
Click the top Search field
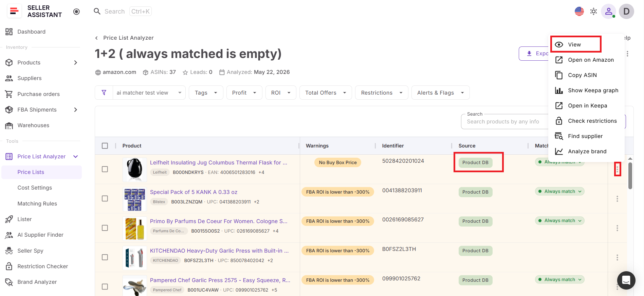pyautogui.click(x=123, y=11)
